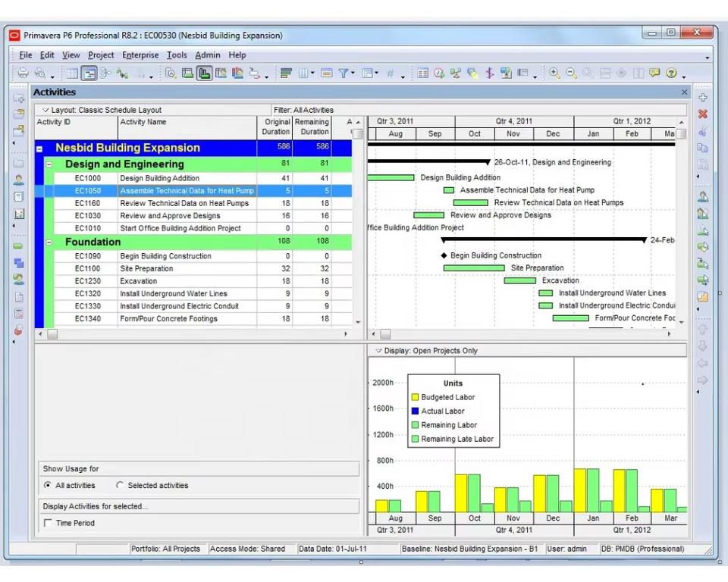Show the Activity Usage Spreadsheet
The height and width of the screenshot is (582, 728).
tap(187, 73)
